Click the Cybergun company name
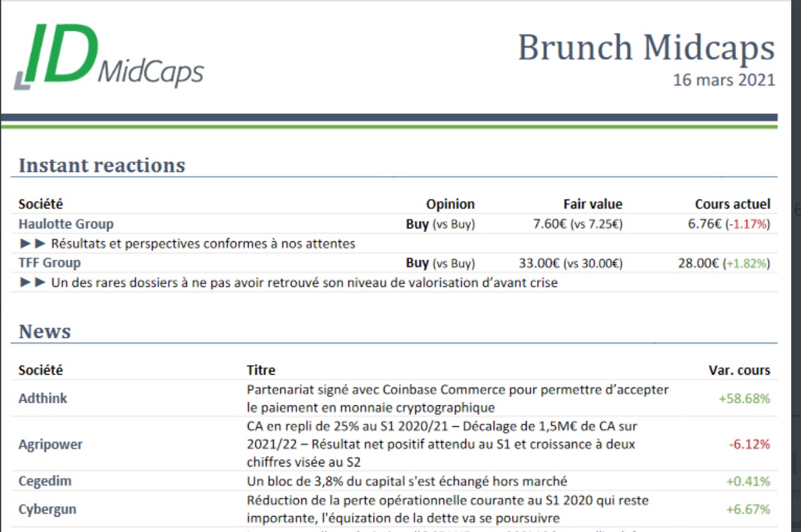The height and width of the screenshot is (532, 801). pyautogui.click(x=47, y=509)
